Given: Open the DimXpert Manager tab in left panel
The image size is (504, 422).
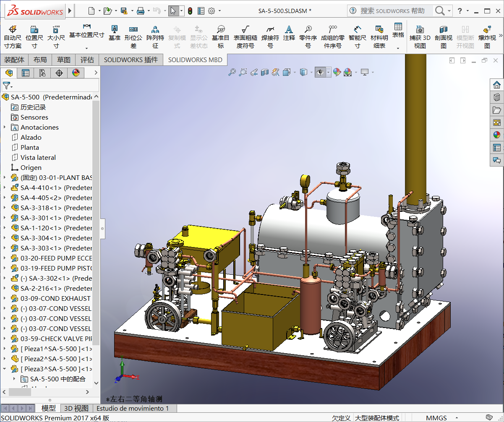Looking at the screenshot, I should click(x=59, y=73).
